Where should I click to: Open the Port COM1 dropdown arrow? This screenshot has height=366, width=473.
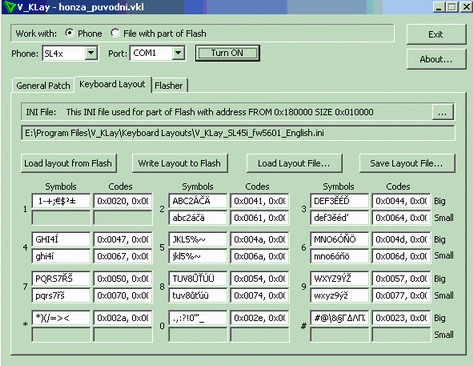pyautogui.click(x=178, y=53)
